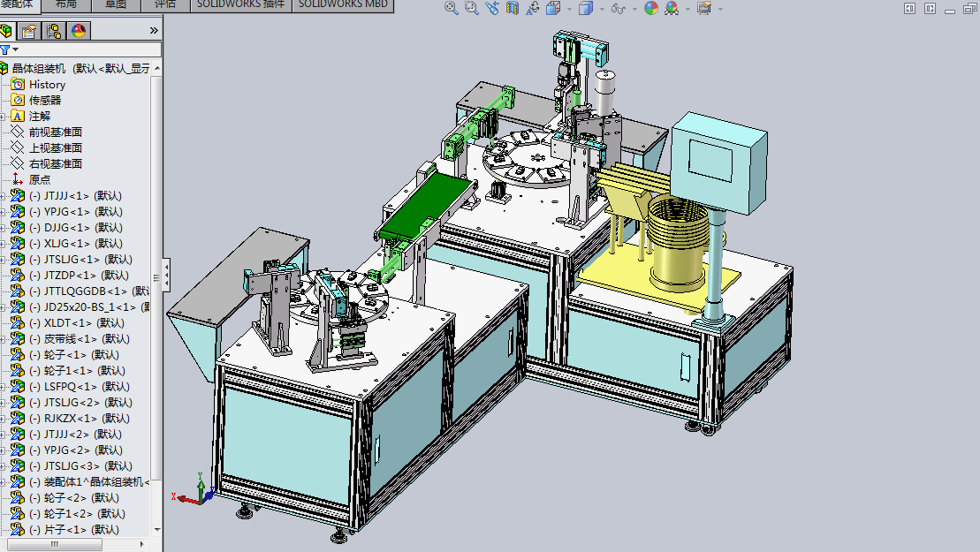Image resolution: width=980 pixels, height=552 pixels.
Task: Open the Display Style cube dropdown
Action: pos(601,9)
